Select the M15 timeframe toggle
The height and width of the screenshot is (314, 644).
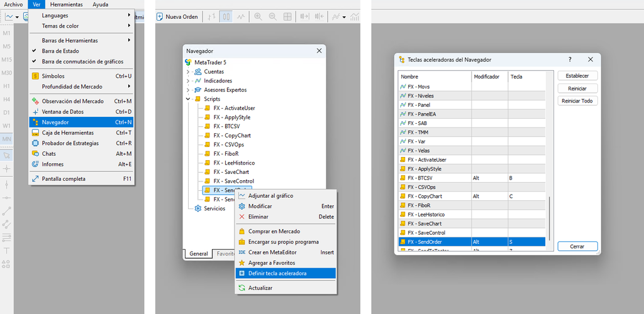coord(6,60)
